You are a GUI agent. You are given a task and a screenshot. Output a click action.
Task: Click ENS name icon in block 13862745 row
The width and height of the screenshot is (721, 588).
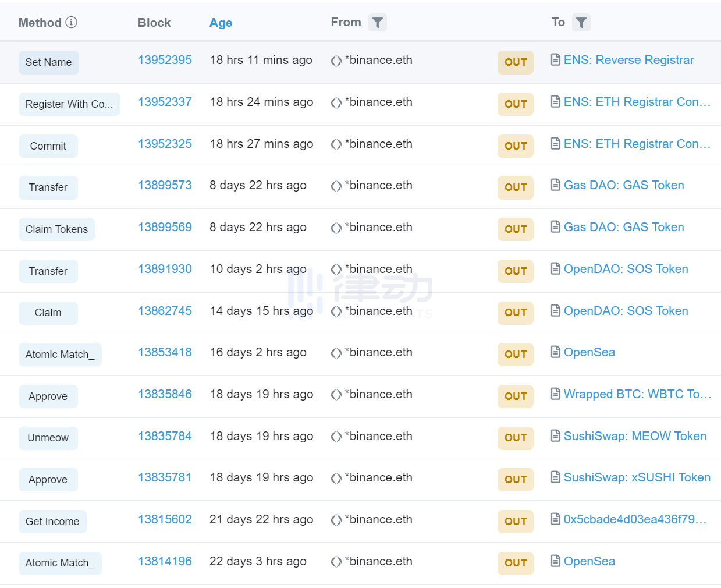point(336,312)
